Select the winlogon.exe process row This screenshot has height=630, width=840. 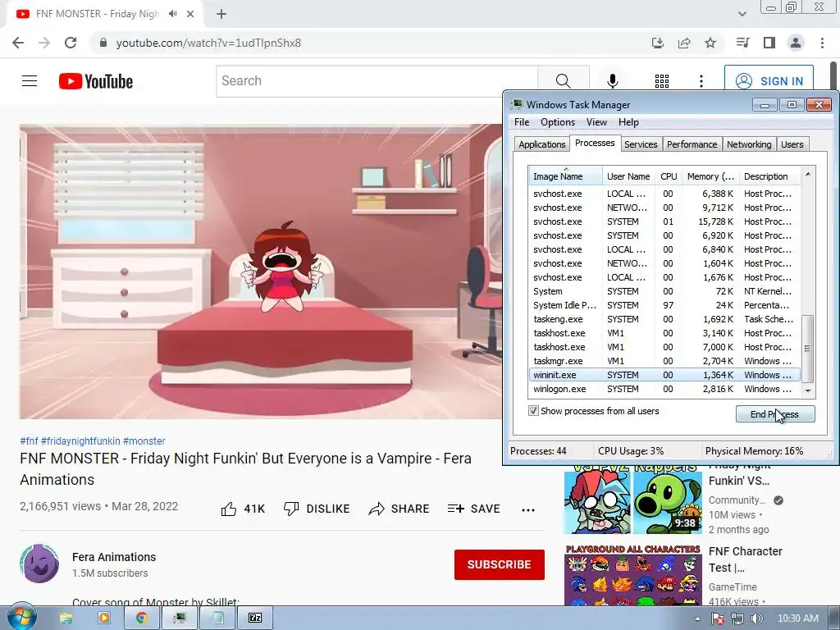pyautogui.click(x=664, y=389)
